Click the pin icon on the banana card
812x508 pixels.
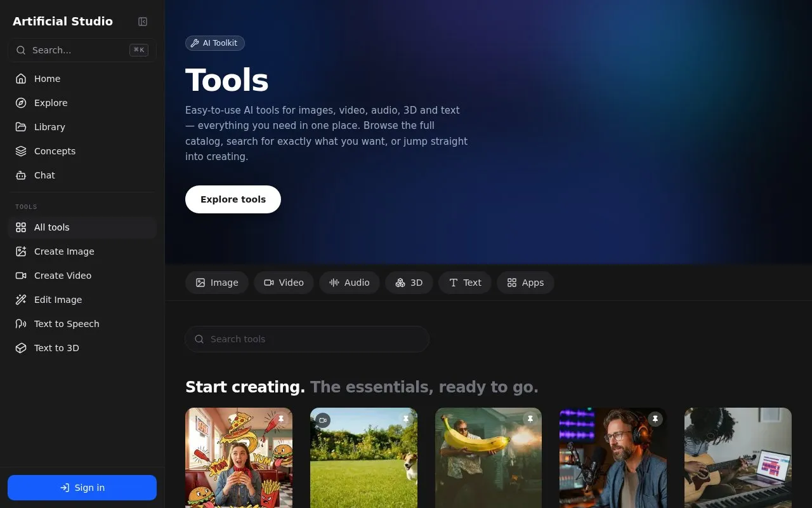pyautogui.click(x=530, y=419)
